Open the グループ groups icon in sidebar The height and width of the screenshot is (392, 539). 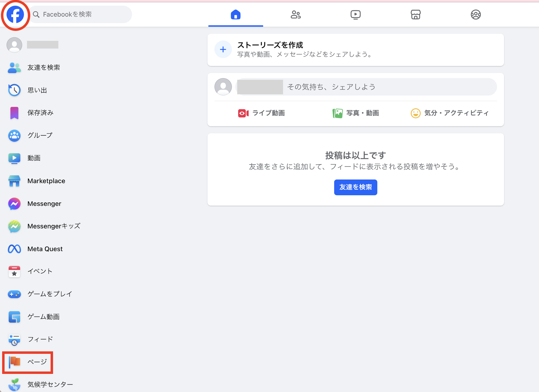14,135
